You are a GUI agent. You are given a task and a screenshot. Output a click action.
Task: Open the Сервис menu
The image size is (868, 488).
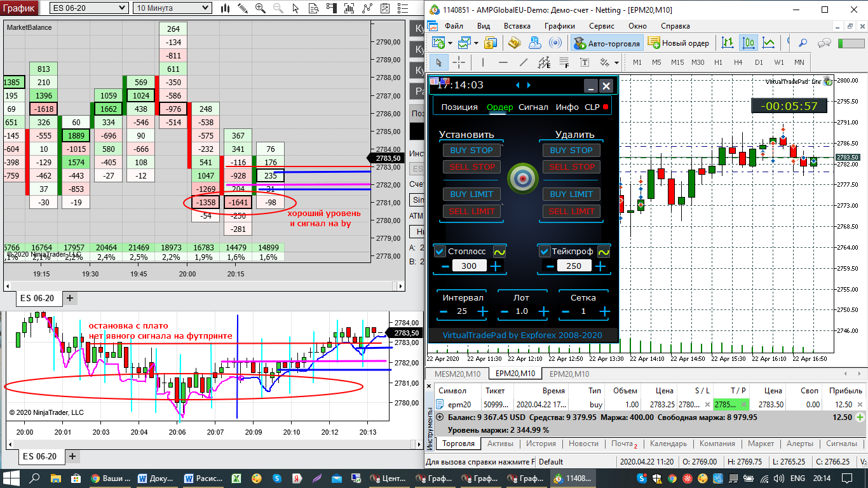click(602, 26)
